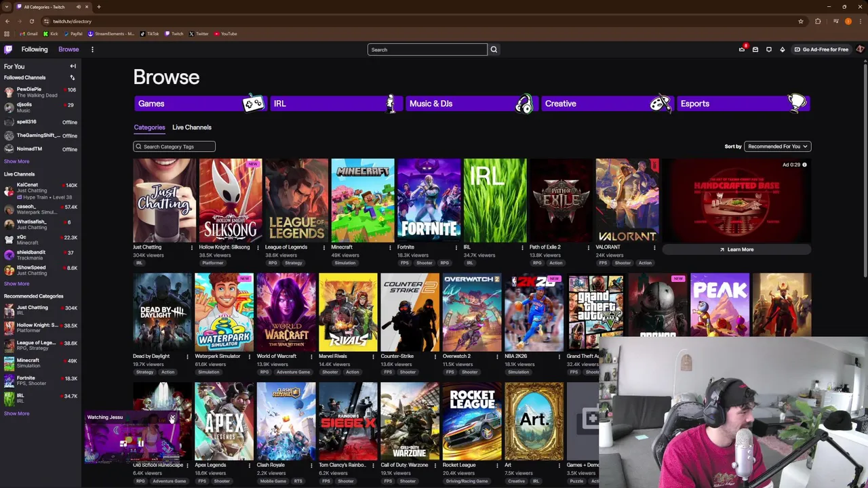Click the Get Bits diamond icon
The height and width of the screenshot is (488, 868).
pos(782,49)
